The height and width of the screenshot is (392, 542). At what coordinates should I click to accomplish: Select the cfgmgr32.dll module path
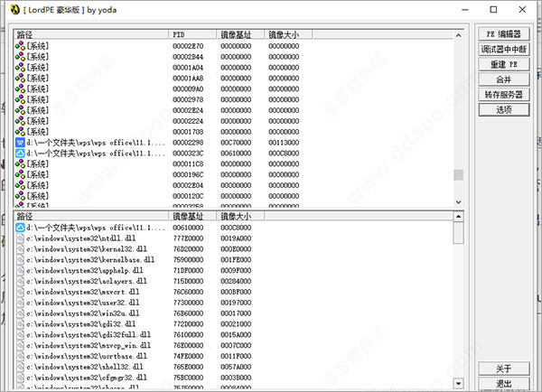pos(87,378)
